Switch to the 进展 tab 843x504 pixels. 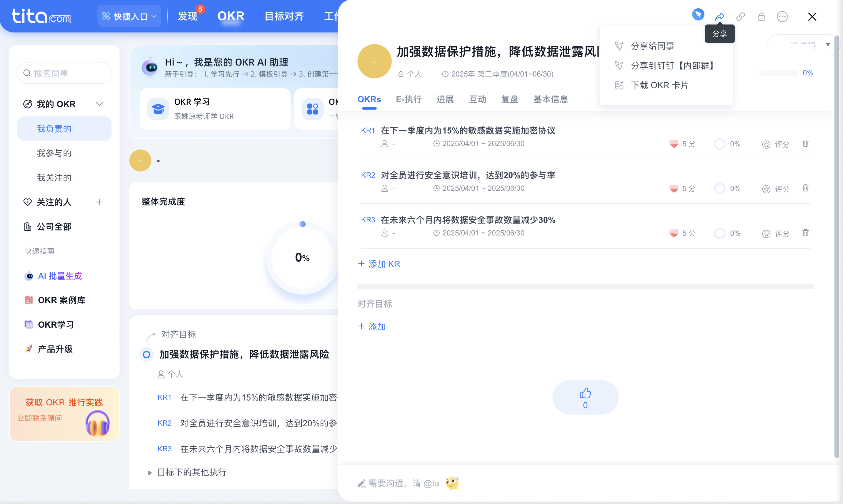point(445,99)
